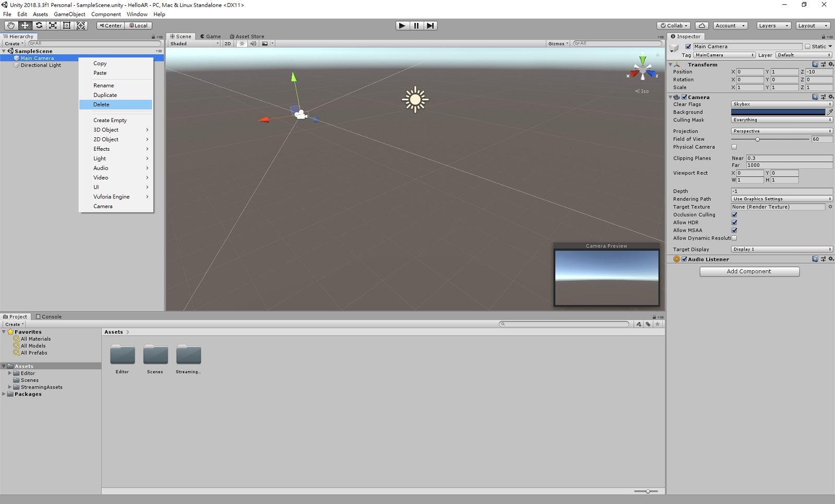The image size is (835, 504).
Task: Open Target Display dropdown
Action: point(782,249)
